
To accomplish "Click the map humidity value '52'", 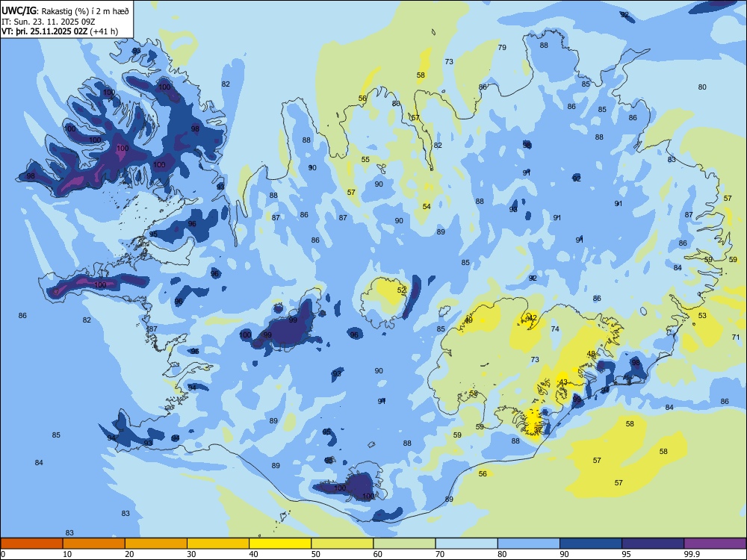I will point(402,290).
